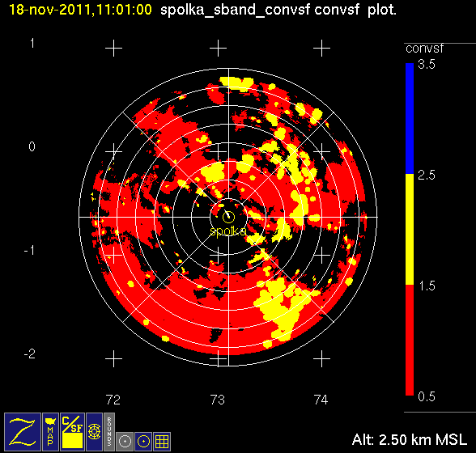
Task: Click the latitude label '-1'
Action: pos(29,250)
